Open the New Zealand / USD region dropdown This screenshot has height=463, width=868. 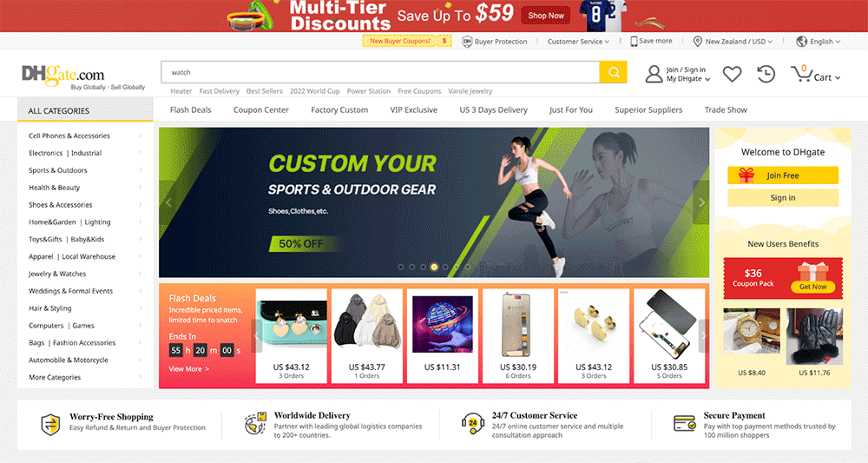pyautogui.click(x=733, y=42)
